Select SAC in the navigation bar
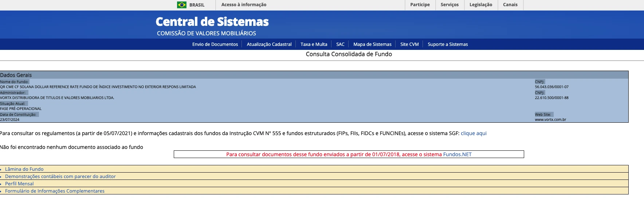The image size is (644, 201). coord(340,44)
